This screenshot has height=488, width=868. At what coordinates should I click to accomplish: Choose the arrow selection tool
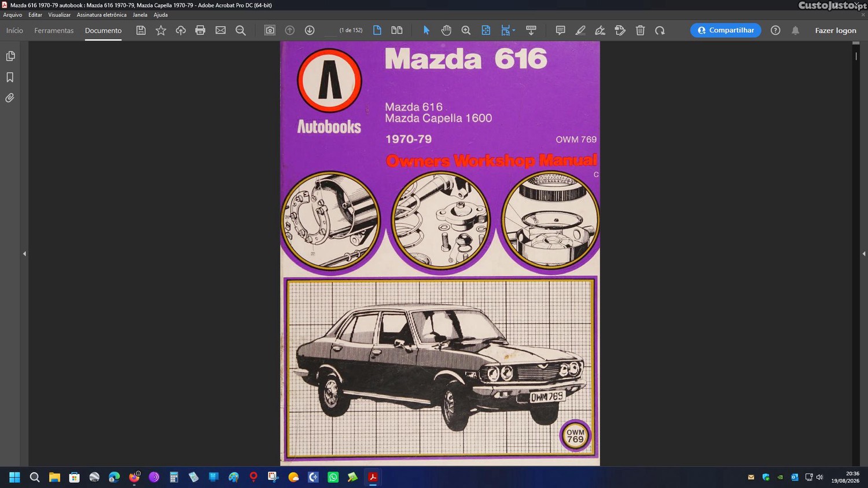pyautogui.click(x=426, y=30)
